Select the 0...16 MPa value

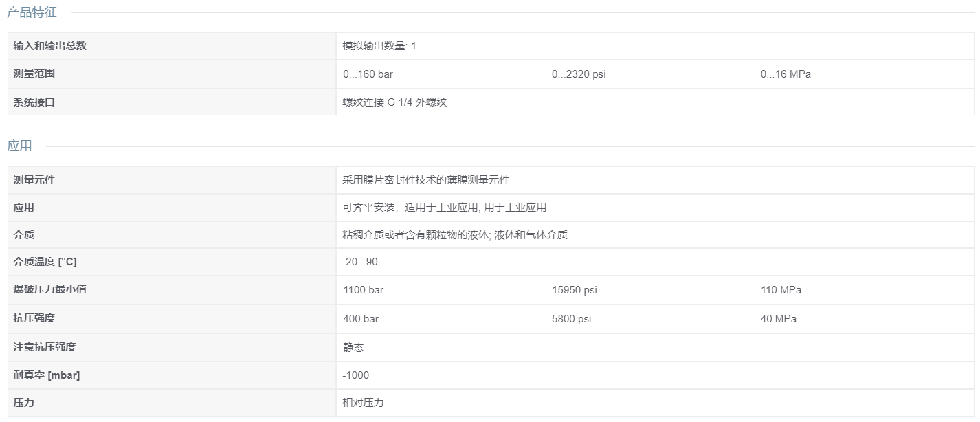click(x=786, y=74)
